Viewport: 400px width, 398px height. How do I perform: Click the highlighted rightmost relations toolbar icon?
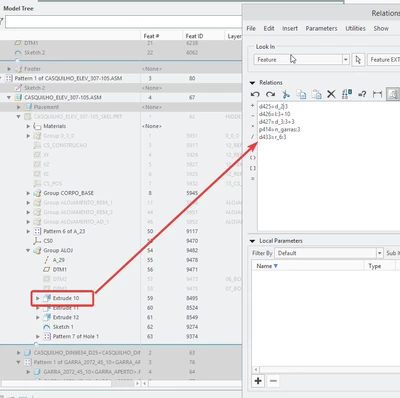pos(393,94)
